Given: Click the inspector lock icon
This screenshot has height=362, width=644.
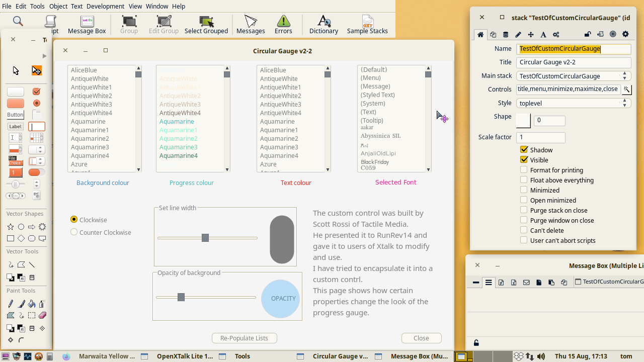Looking at the screenshot, I should (x=588, y=34).
